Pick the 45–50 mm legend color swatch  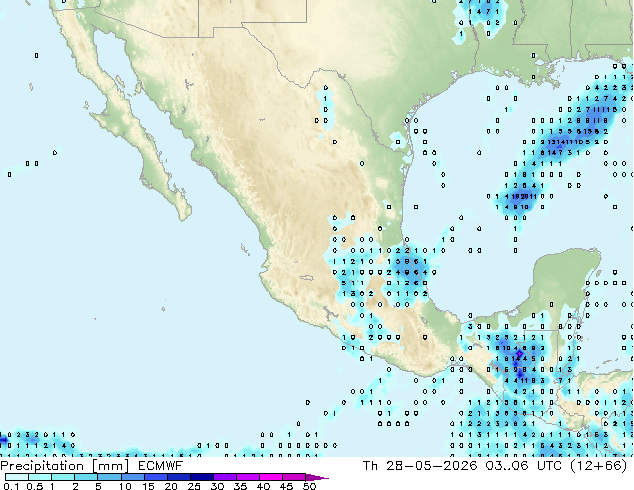pos(294,477)
